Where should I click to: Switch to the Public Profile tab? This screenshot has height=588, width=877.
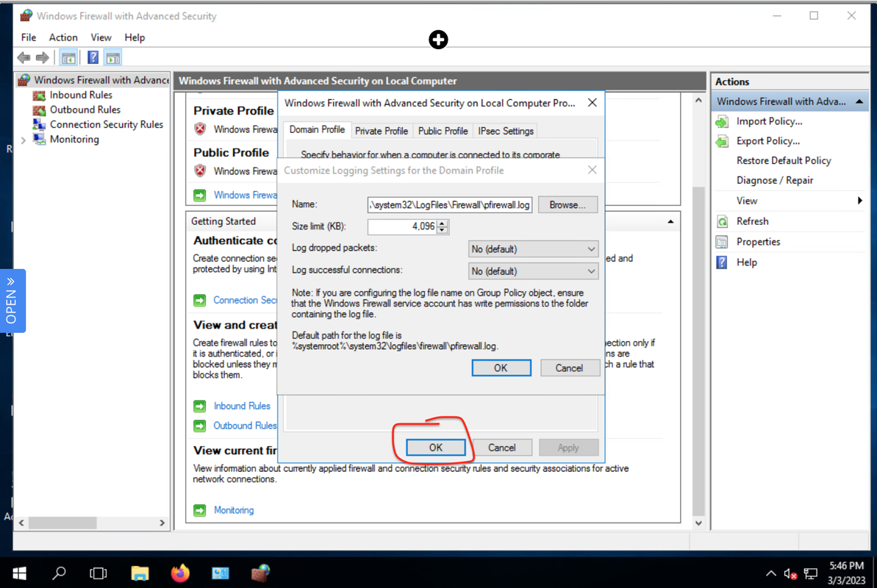pos(443,131)
